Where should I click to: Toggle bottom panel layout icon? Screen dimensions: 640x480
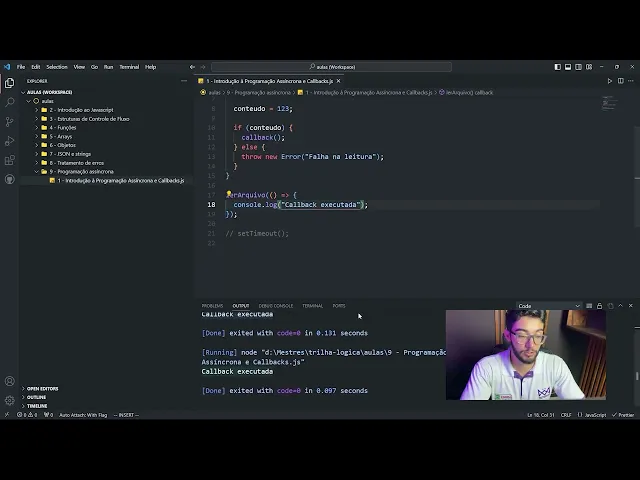[568, 67]
